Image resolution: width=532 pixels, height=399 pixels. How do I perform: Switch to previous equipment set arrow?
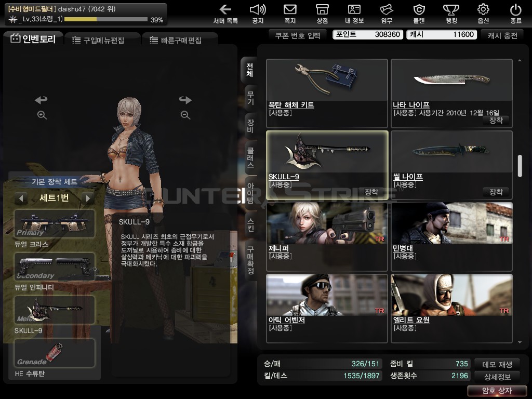pos(21,198)
